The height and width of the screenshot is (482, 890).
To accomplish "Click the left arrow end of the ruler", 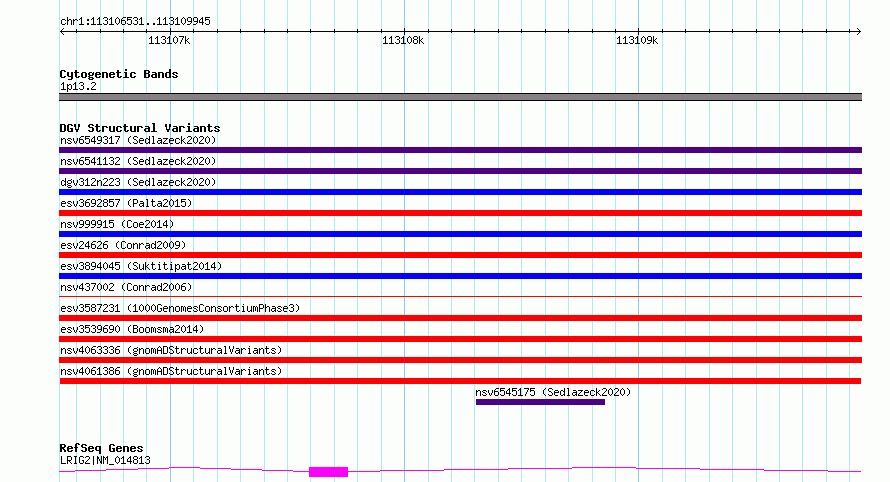I will click(x=62, y=32).
